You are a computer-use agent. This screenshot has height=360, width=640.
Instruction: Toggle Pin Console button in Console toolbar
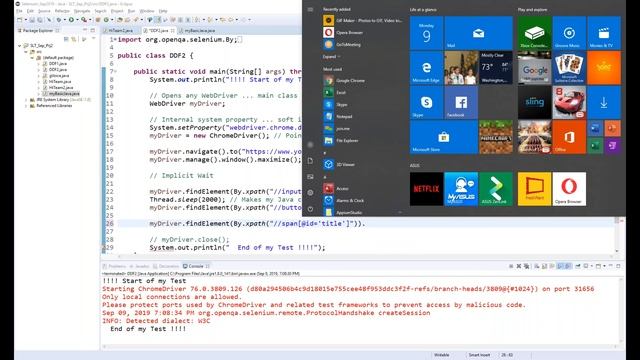coord(578,266)
